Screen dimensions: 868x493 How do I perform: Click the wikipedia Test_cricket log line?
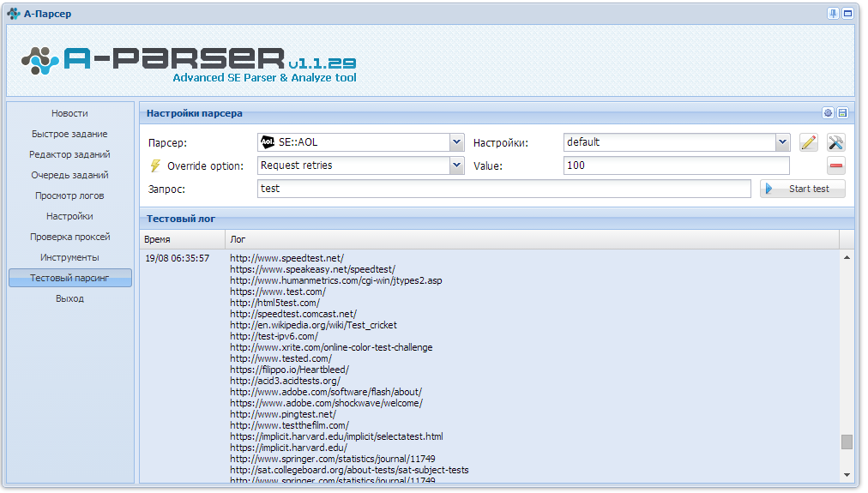(x=313, y=325)
